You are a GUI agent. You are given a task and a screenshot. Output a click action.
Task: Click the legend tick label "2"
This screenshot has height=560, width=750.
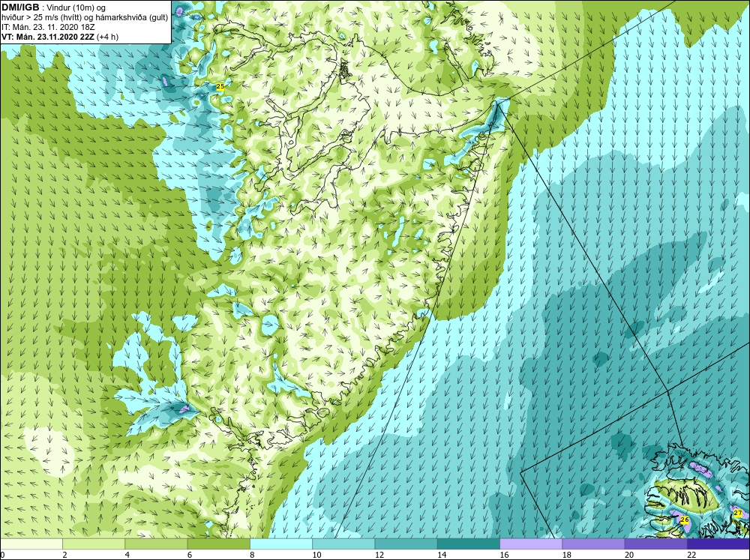click(x=64, y=555)
